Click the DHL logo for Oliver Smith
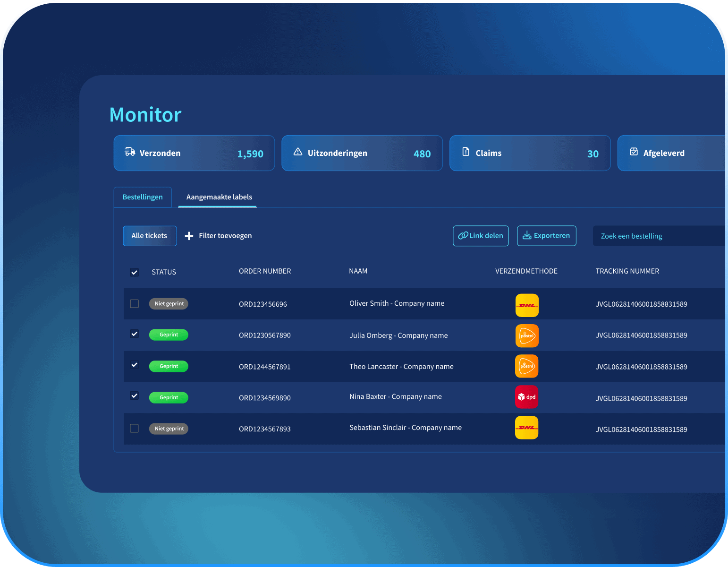This screenshot has height=567, width=728. [x=527, y=305]
